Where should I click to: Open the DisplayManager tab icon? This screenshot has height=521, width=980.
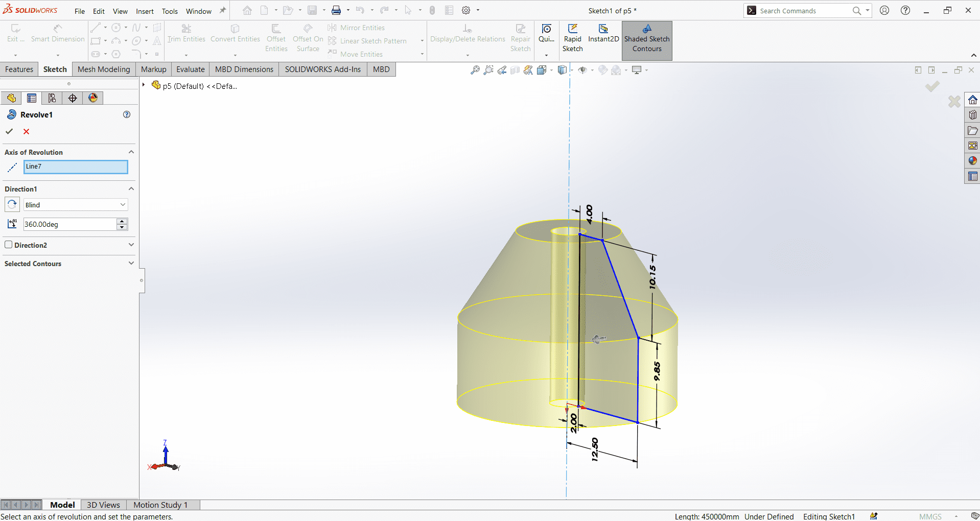(x=93, y=98)
